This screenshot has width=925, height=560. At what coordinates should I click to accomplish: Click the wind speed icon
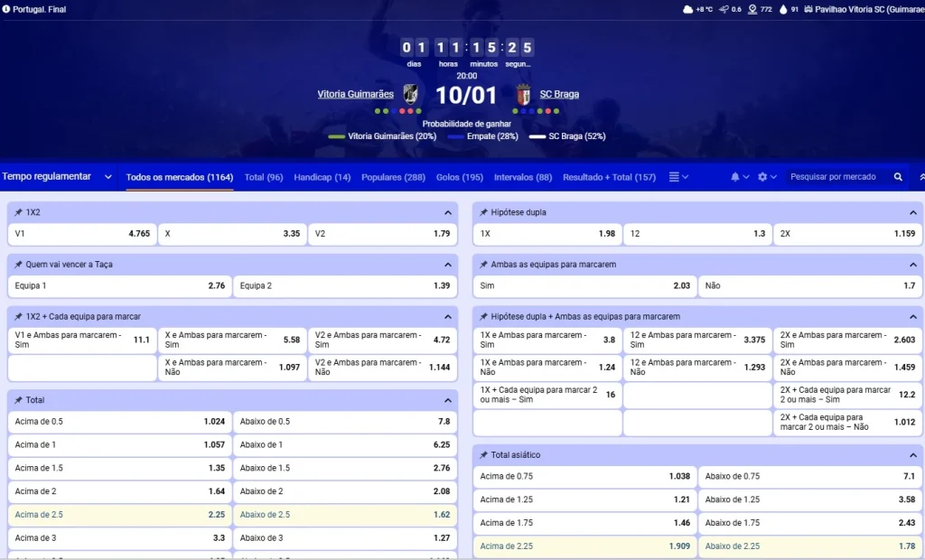click(x=724, y=9)
